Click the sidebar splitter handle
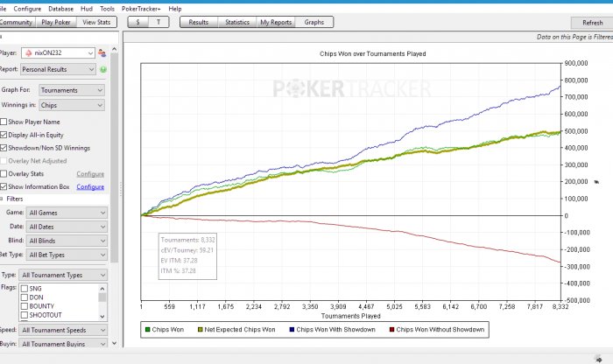 tap(121, 189)
